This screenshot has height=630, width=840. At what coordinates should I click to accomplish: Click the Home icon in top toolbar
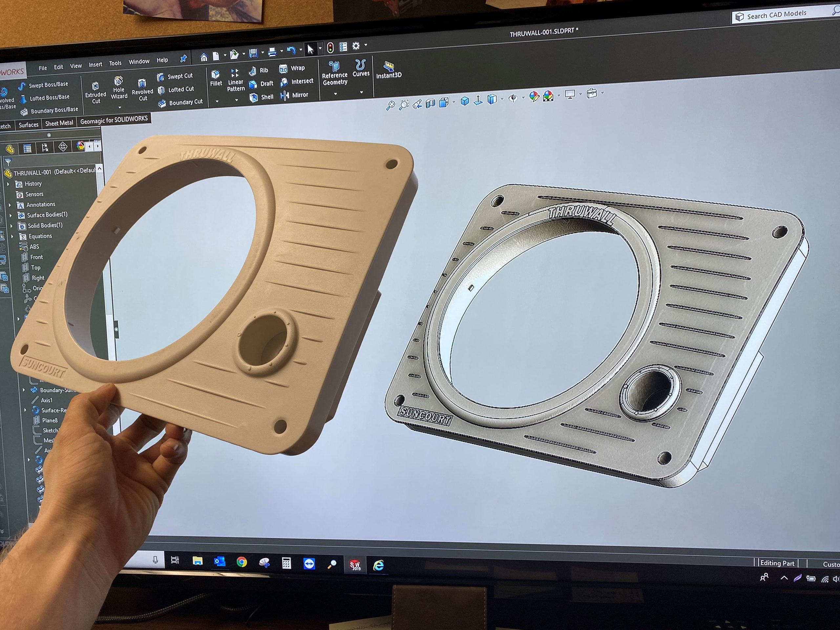pyautogui.click(x=204, y=57)
